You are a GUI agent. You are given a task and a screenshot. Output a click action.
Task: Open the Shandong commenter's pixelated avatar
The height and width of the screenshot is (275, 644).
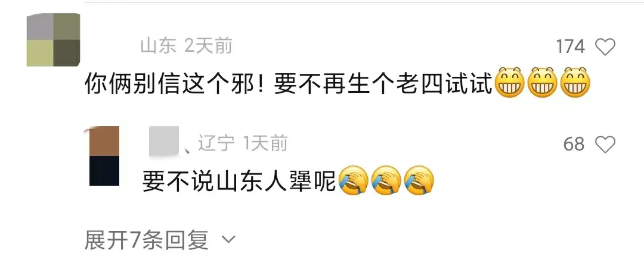(53, 40)
